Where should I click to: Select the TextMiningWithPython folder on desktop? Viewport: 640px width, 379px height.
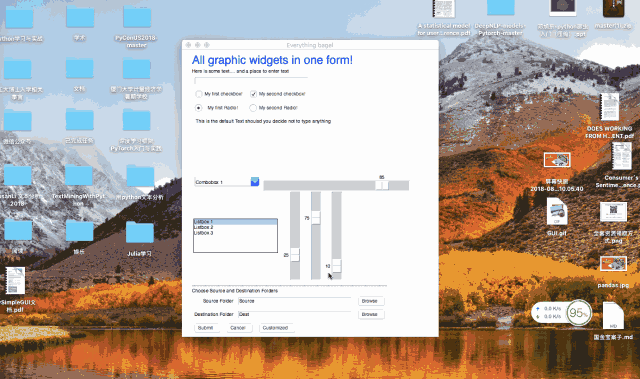(x=78, y=175)
